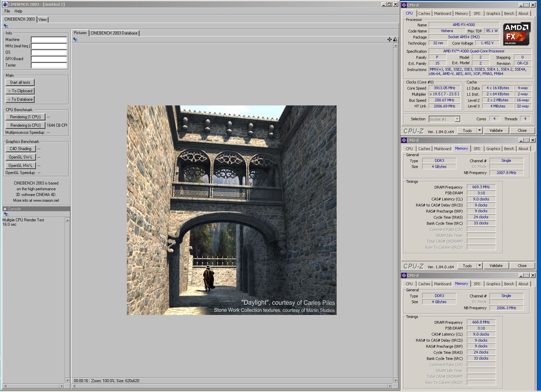Click the pushpin icon under the Pictures tab
Image resolution: width=541 pixels, height=392 pixels.
pyautogui.click(x=75, y=40)
